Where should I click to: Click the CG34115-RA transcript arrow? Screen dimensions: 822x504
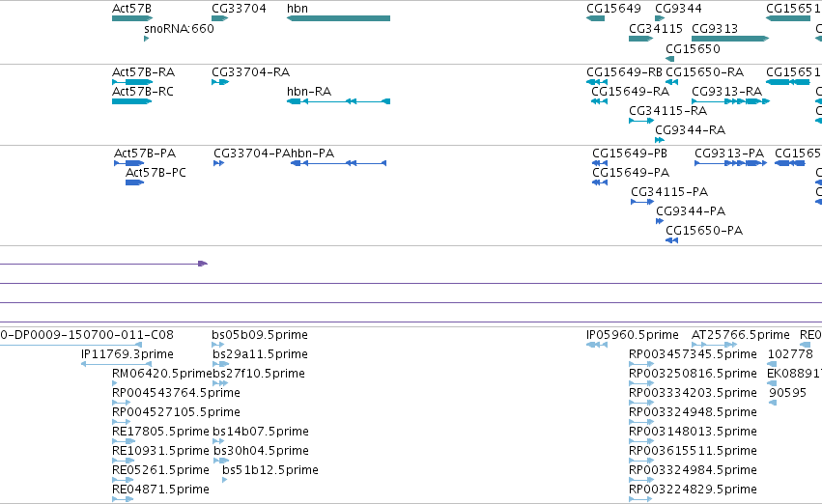click(641, 121)
